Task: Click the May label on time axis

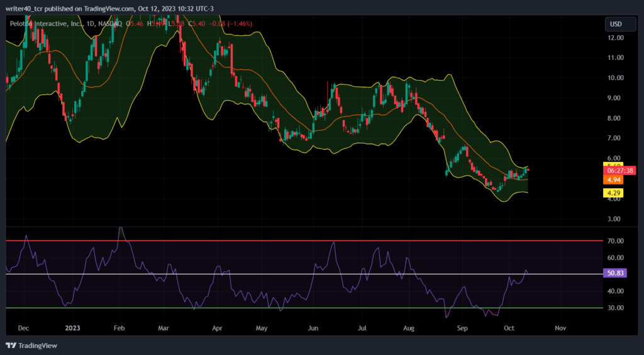Action: [262, 329]
